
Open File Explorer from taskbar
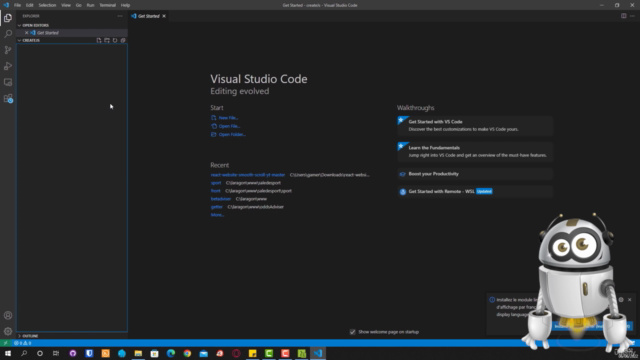click(138, 353)
